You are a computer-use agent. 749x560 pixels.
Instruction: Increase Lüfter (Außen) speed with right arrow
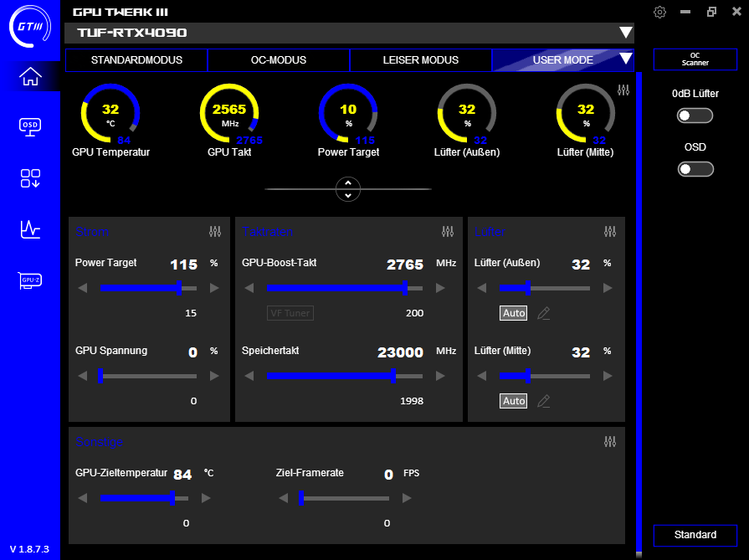[x=608, y=288]
